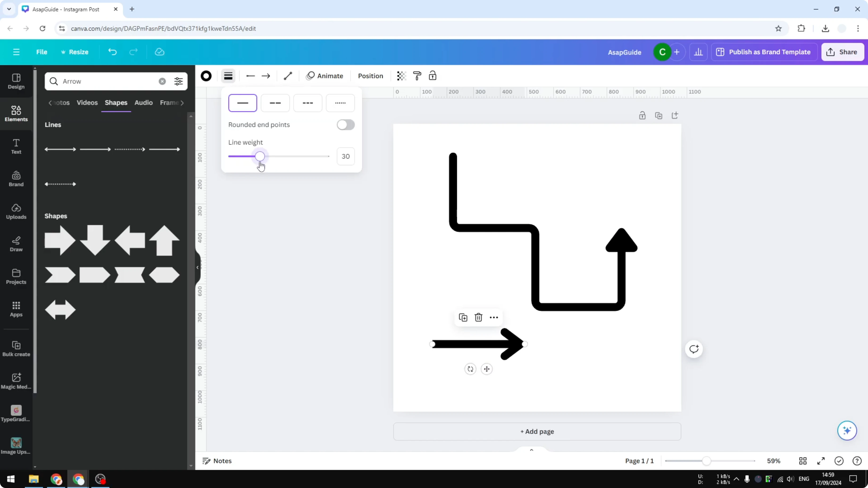Screen dimensions: 868x488
Task: Open the Resize menu
Action: click(x=75, y=52)
